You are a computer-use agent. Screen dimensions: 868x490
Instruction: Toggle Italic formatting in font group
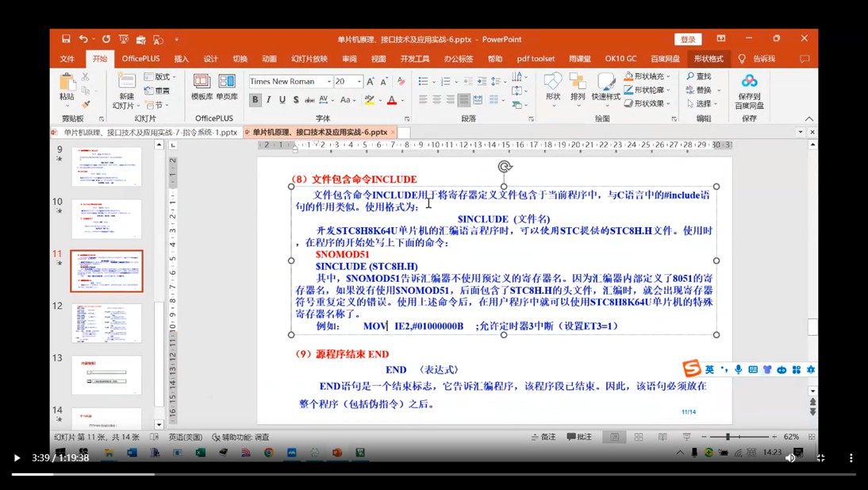point(269,100)
